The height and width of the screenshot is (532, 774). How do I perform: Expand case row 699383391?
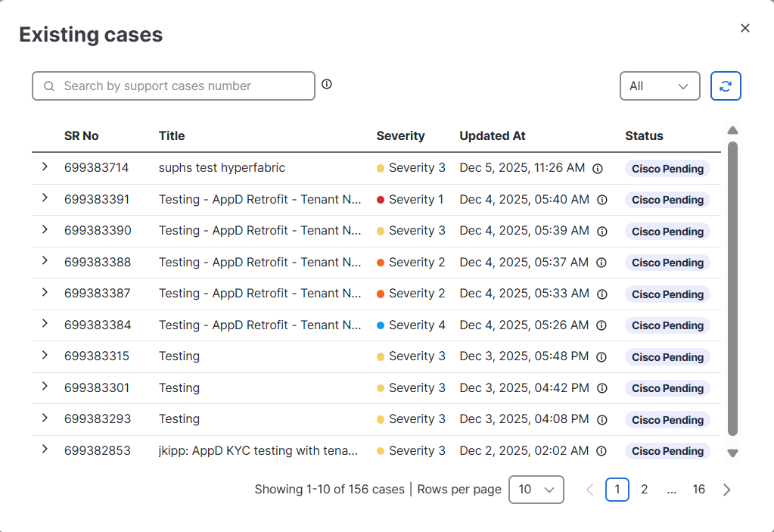(x=45, y=198)
